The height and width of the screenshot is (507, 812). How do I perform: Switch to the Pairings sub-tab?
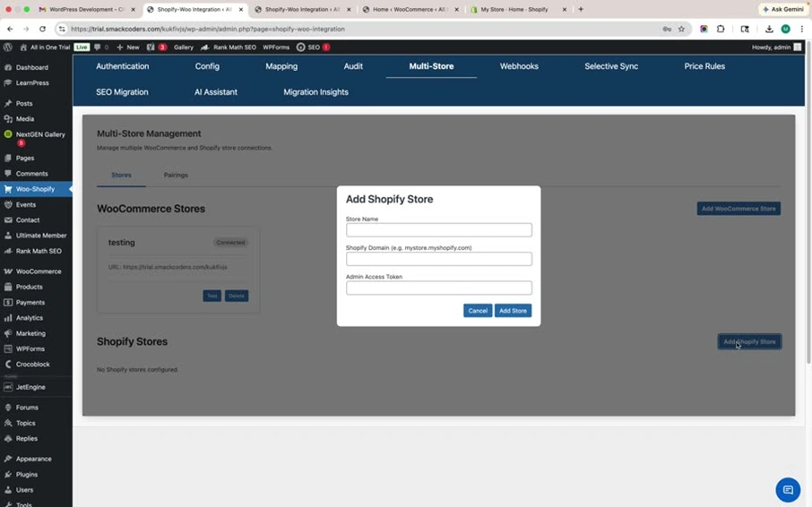pos(176,175)
